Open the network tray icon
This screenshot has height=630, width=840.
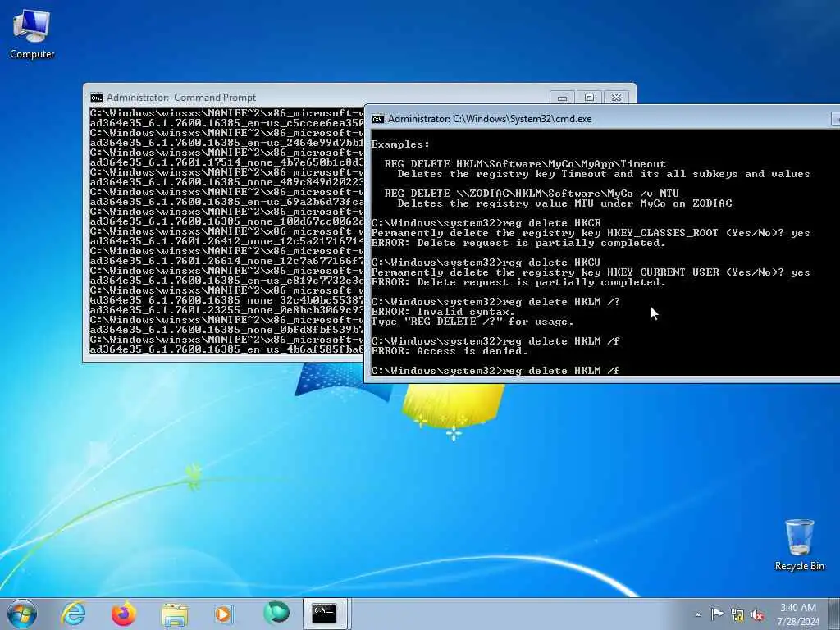pyautogui.click(x=737, y=615)
